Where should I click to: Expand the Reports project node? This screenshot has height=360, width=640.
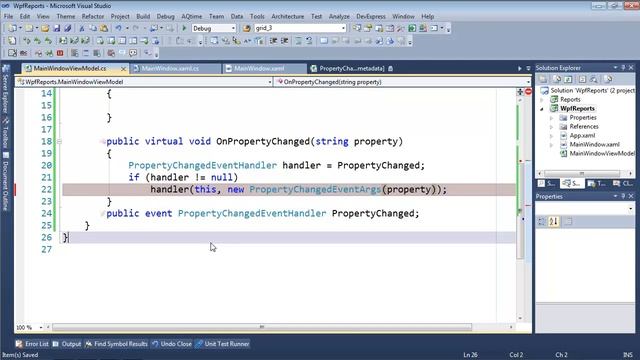tap(542, 100)
